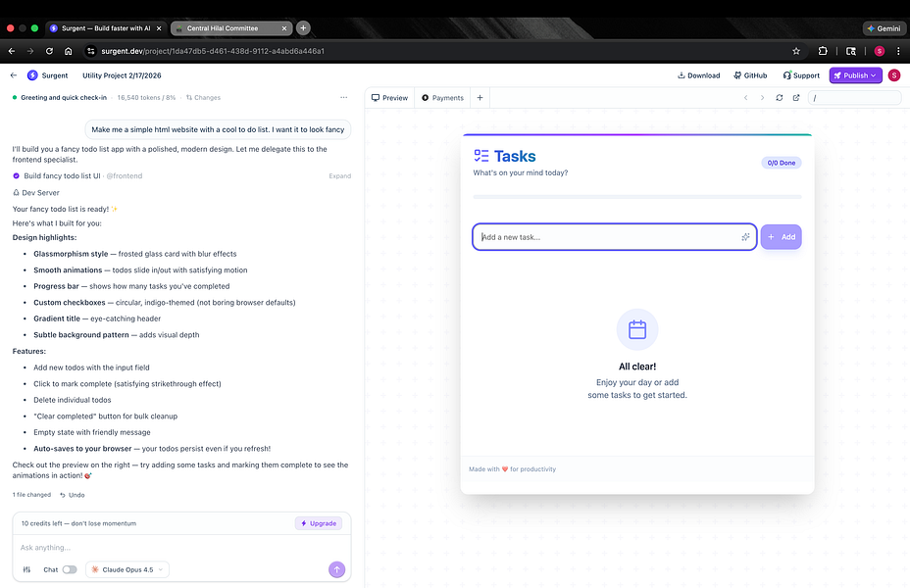
Task: Open a new browser tab
Action: [303, 27]
